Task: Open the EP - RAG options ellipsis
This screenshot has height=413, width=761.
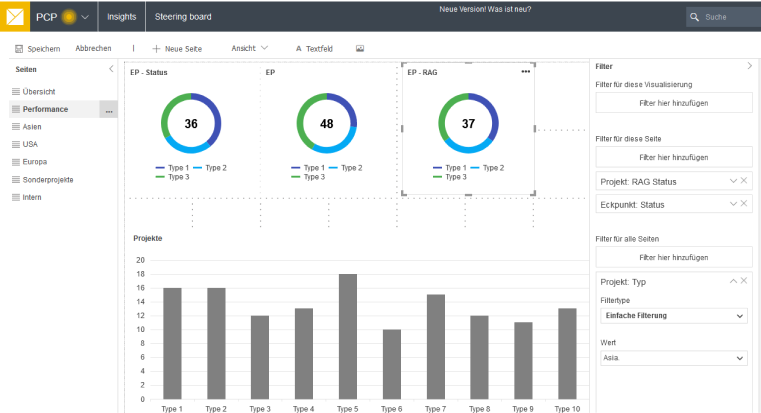Action: (x=526, y=72)
